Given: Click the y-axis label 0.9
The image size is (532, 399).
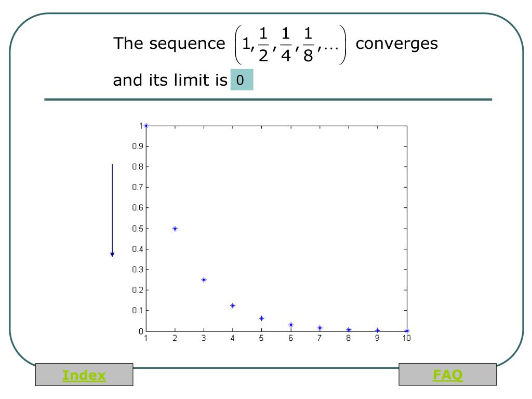Looking at the screenshot, I should click(138, 146).
